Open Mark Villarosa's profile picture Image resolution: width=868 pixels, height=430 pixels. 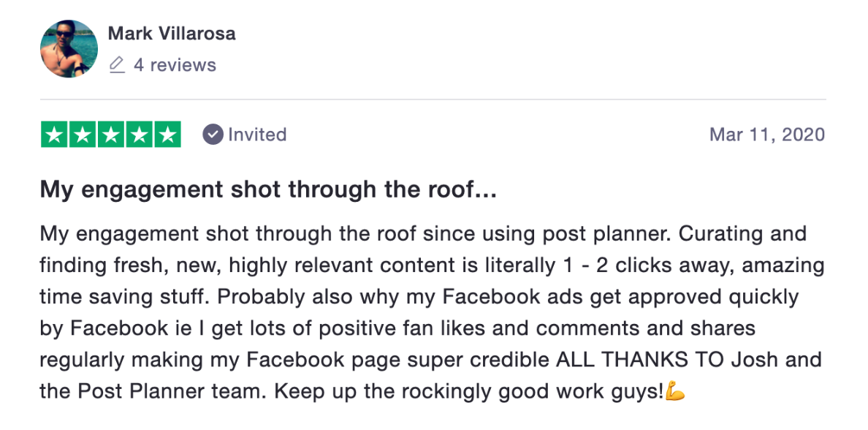[x=69, y=49]
